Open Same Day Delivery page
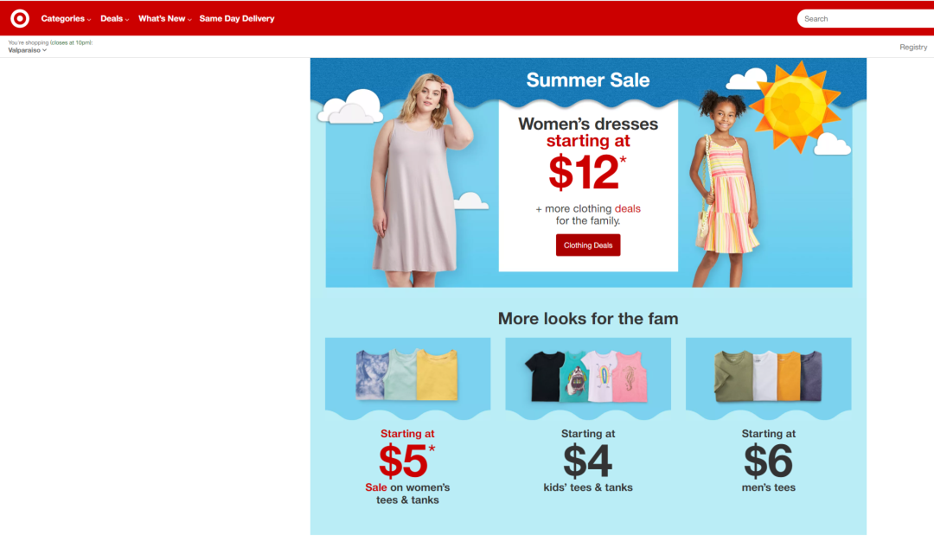The width and height of the screenshot is (934, 560). pyautogui.click(x=236, y=18)
